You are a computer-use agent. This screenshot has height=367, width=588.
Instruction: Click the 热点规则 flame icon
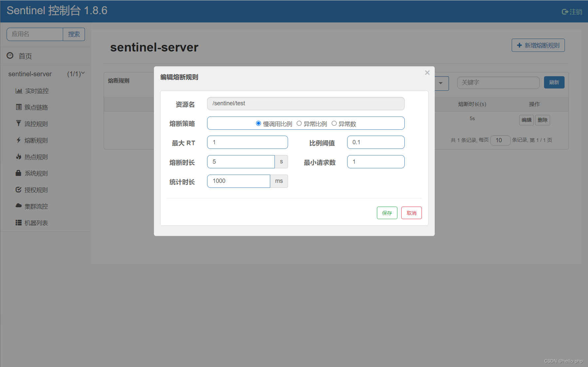[18, 156]
